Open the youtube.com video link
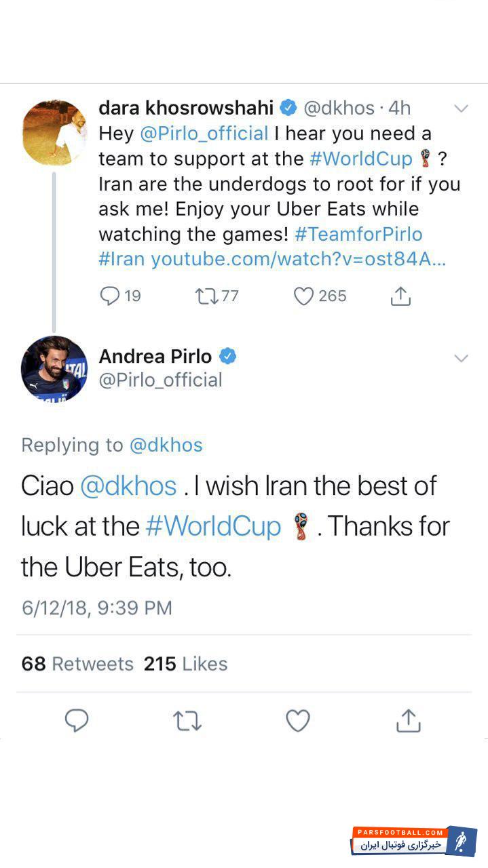 coord(298,259)
